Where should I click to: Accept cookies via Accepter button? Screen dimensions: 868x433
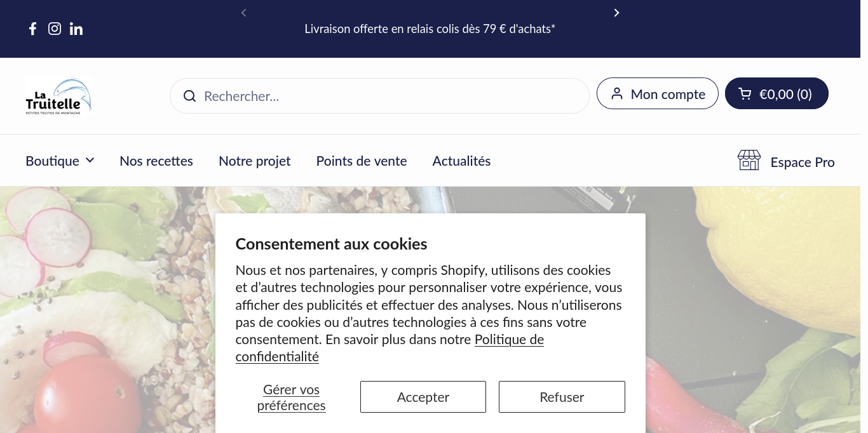[423, 396]
